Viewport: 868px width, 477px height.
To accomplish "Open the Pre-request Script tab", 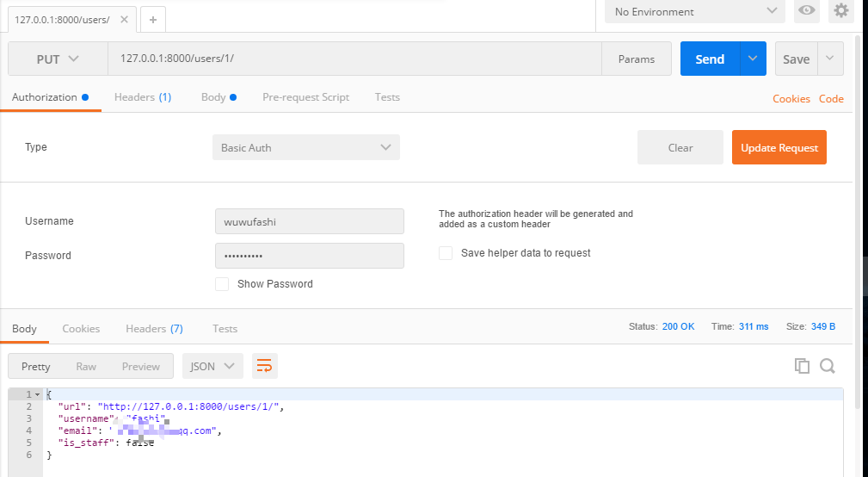I will (305, 97).
